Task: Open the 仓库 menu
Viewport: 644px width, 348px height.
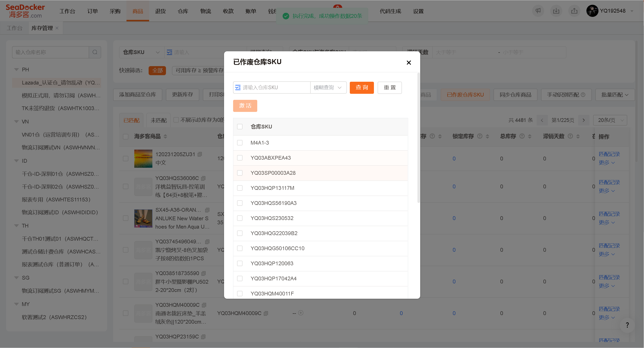Action: (x=183, y=11)
